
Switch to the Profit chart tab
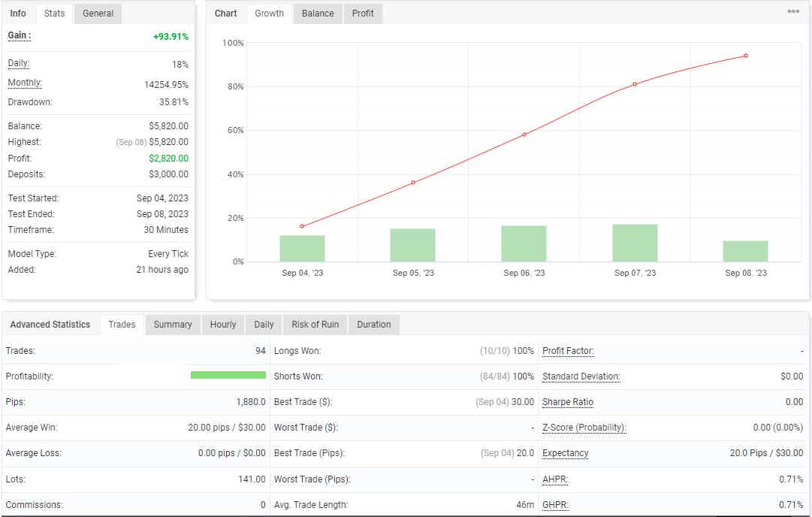(362, 13)
